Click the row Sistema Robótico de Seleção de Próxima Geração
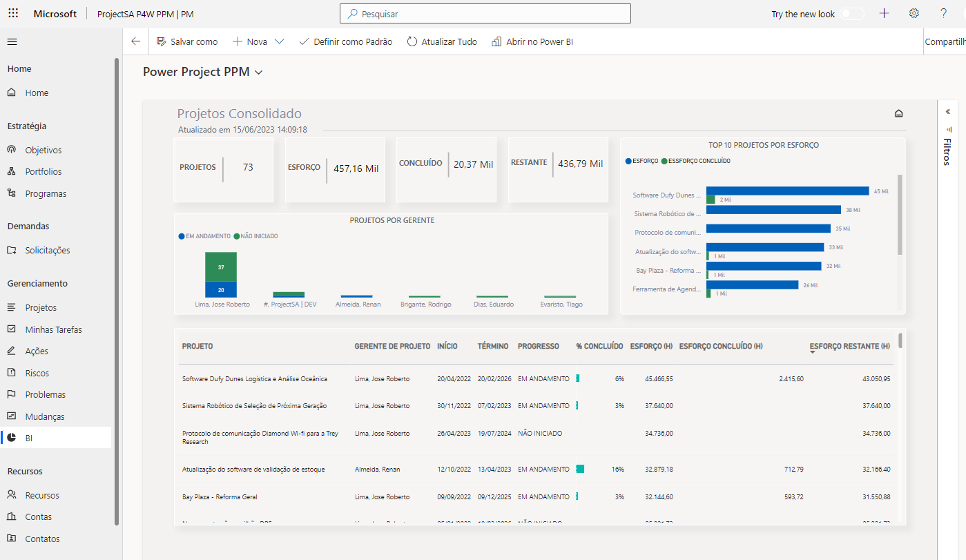This screenshot has height=560, width=966. pos(536,405)
